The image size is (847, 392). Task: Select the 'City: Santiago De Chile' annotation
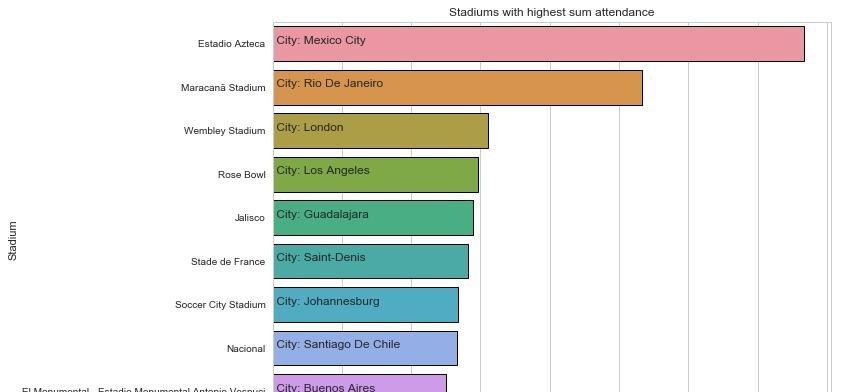tap(338, 344)
